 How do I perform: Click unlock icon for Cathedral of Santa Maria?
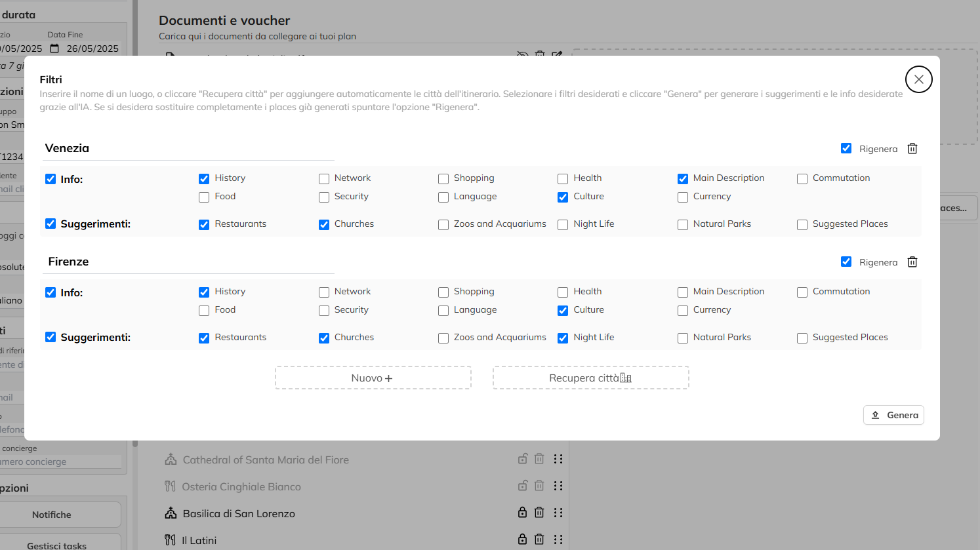pyautogui.click(x=522, y=459)
